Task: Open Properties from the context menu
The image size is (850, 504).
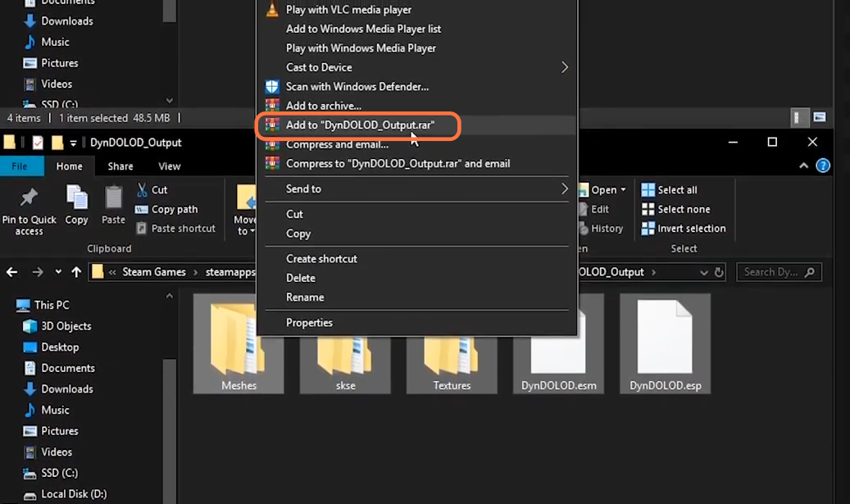Action: point(309,322)
